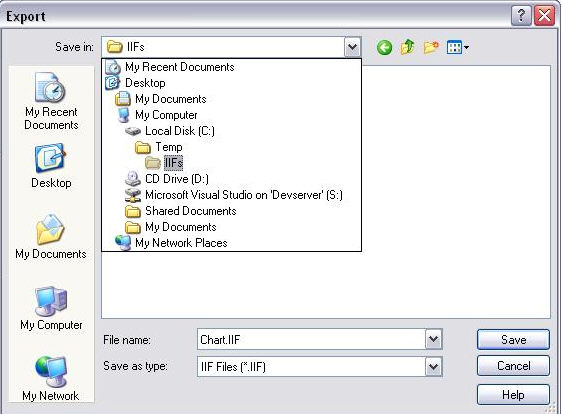Select My Computer in the places bar

51,308
